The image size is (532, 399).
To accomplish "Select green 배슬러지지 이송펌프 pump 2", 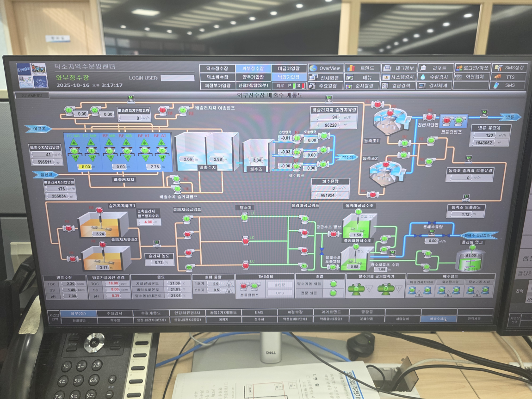I will point(183,110).
